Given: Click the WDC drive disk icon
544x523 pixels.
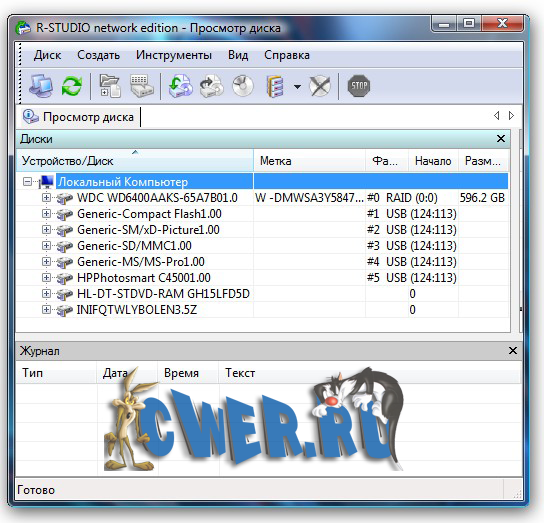Looking at the screenshot, I should click(65, 198).
